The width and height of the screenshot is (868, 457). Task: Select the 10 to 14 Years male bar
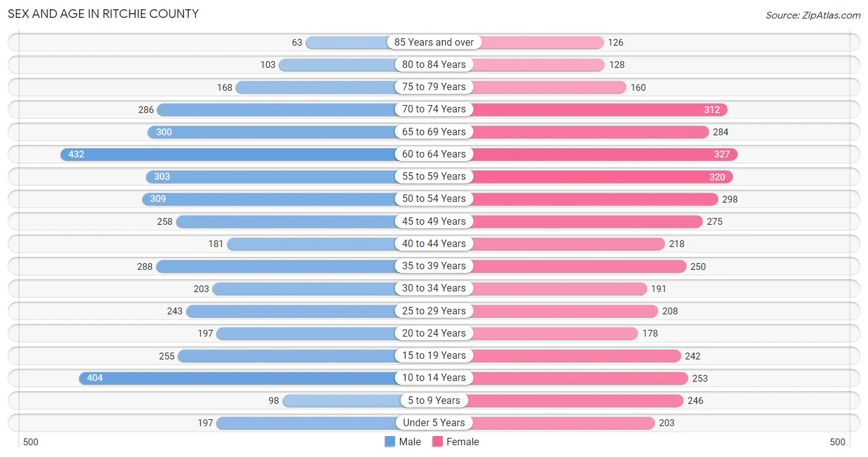(x=237, y=378)
